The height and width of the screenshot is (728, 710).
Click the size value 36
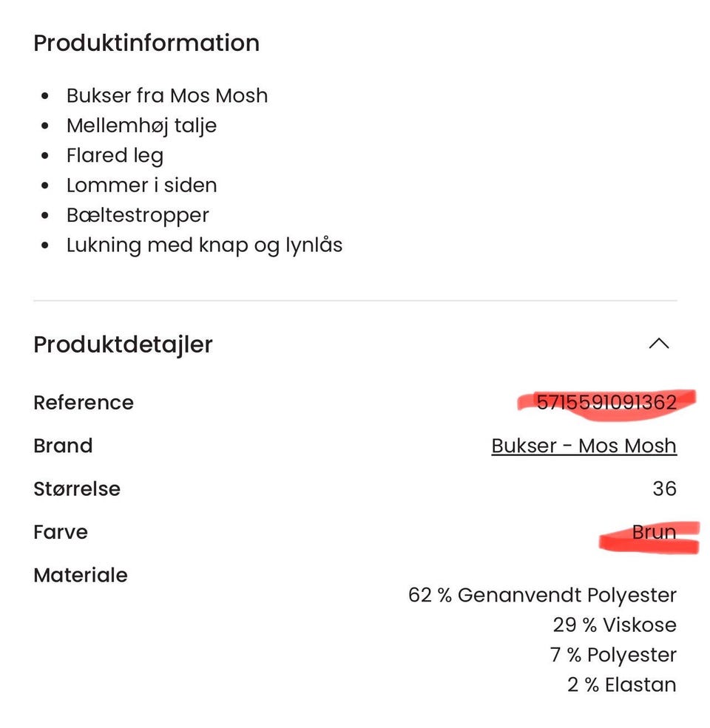(664, 489)
